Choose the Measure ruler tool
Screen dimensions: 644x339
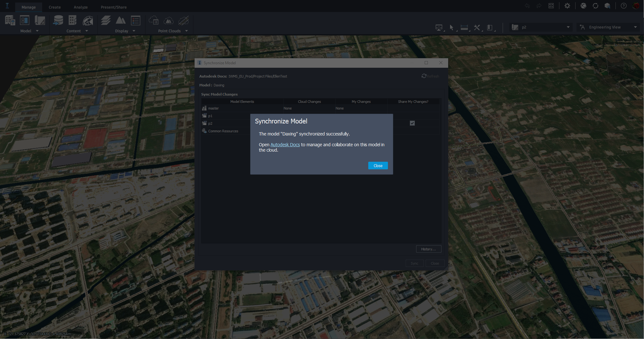464,28
